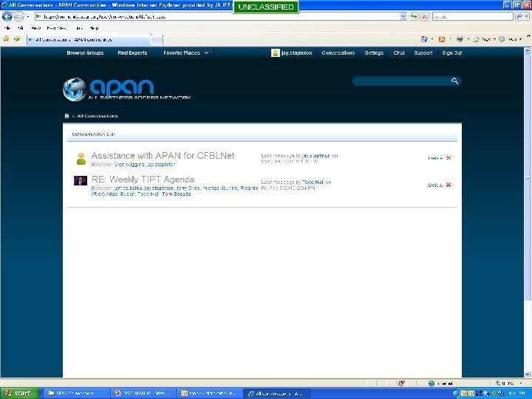This screenshot has height=399, width=532.
Task: Open a new blank browser tab
Action: click(157, 40)
